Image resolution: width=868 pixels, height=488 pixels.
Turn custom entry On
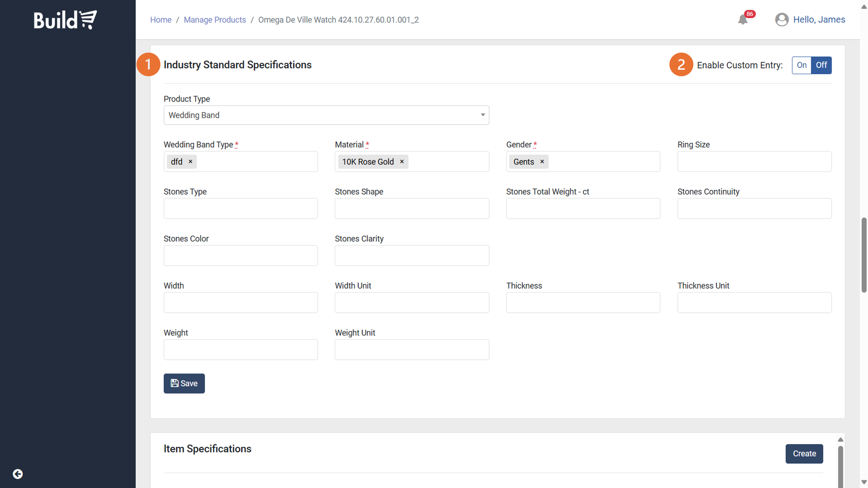(x=802, y=65)
